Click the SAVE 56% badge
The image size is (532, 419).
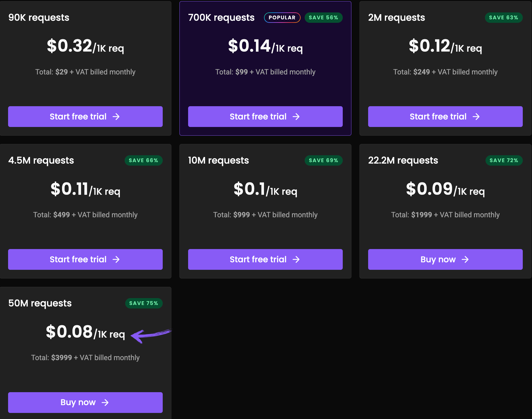[323, 18]
